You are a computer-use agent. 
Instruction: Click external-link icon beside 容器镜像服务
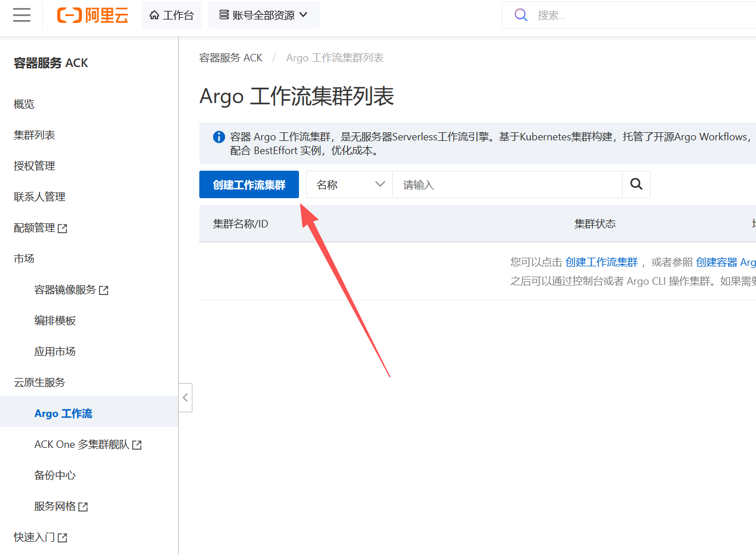tap(104, 290)
